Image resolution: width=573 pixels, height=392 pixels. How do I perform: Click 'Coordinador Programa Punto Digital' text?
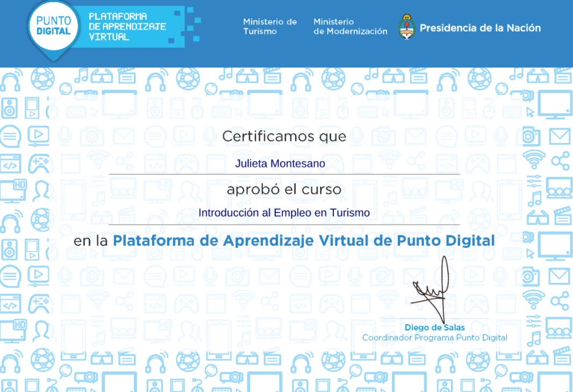(434, 338)
